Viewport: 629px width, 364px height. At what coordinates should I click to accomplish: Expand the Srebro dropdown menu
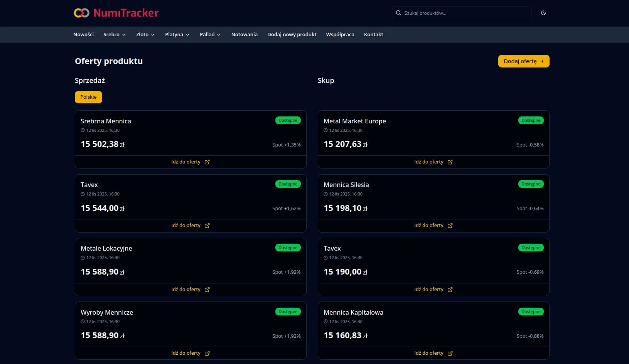pos(115,35)
